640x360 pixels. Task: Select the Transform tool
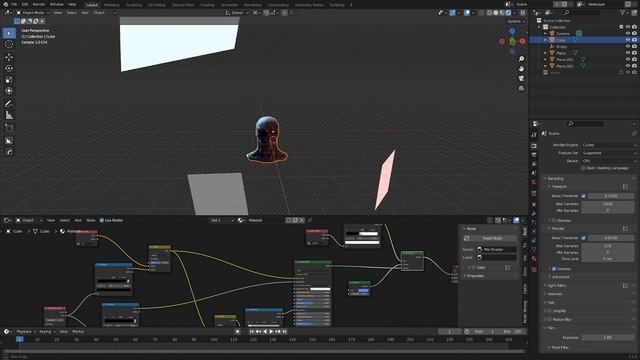click(9, 91)
